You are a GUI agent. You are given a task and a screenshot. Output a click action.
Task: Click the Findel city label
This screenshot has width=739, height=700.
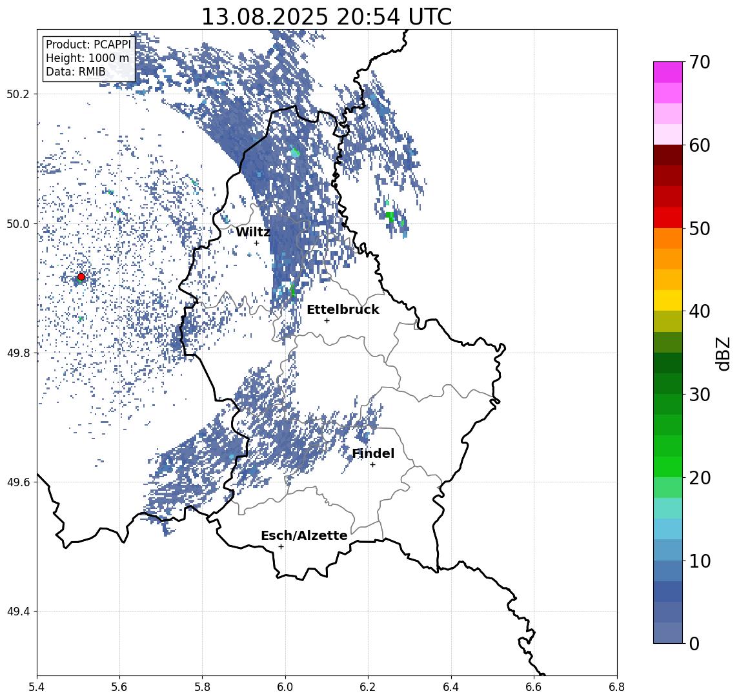click(x=373, y=453)
